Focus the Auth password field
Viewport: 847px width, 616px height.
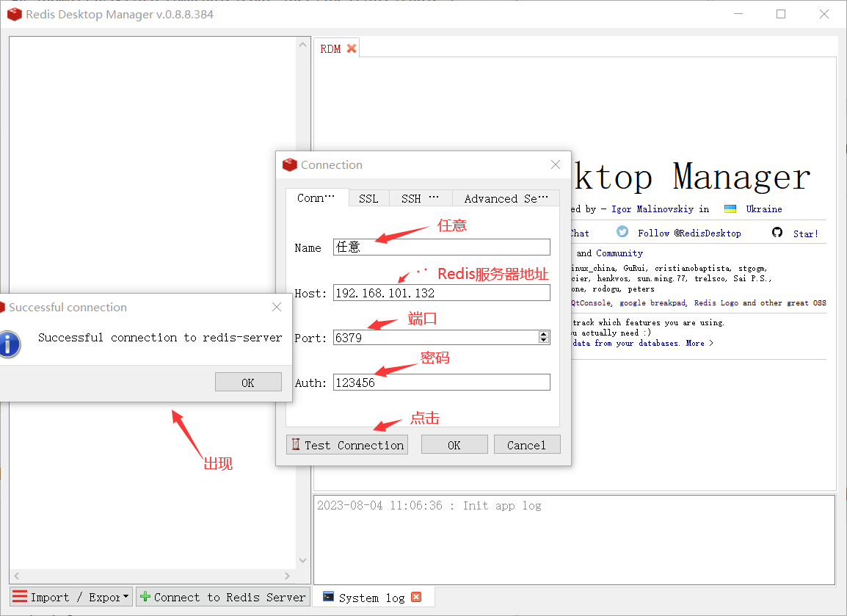(x=441, y=382)
